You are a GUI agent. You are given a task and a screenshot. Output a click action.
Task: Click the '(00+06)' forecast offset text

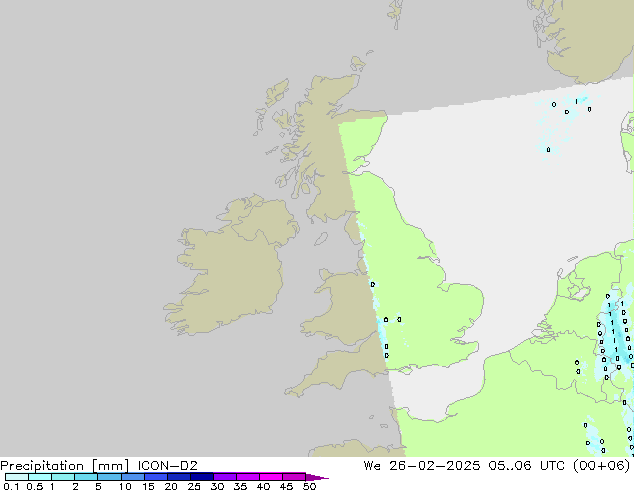click(x=601, y=466)
